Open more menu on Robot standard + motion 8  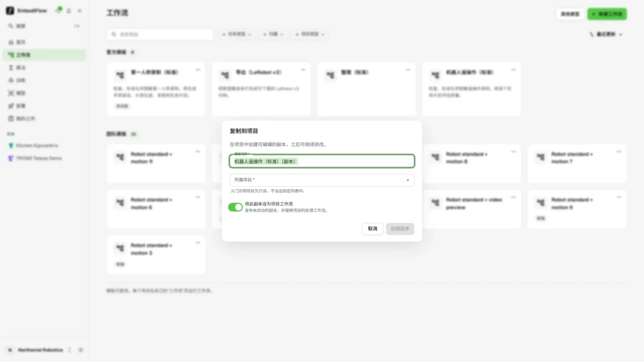514,152
